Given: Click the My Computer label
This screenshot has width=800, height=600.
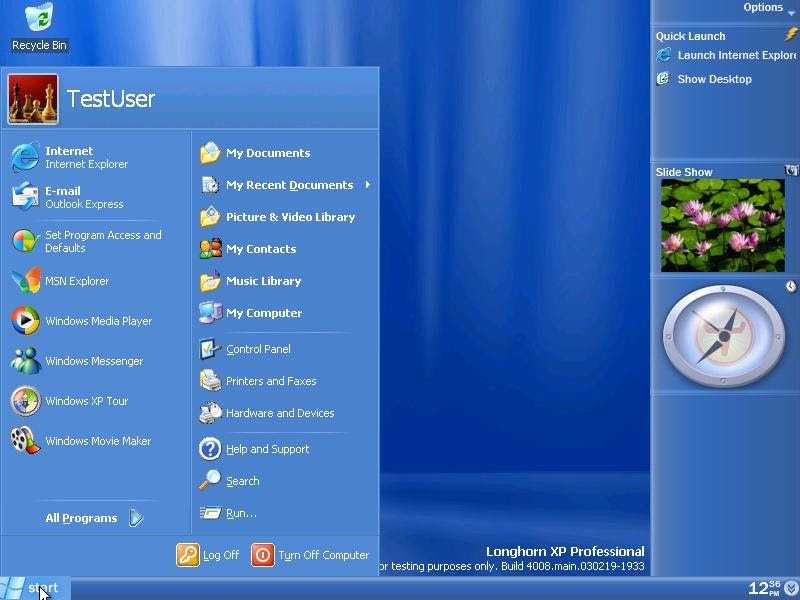Looking at the screenshot, I should [264, 313].
